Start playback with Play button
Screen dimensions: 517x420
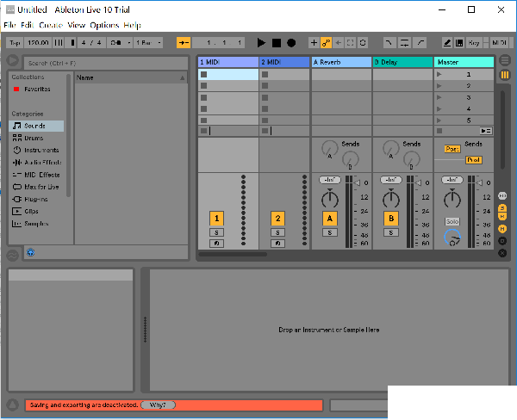[261, 43]
